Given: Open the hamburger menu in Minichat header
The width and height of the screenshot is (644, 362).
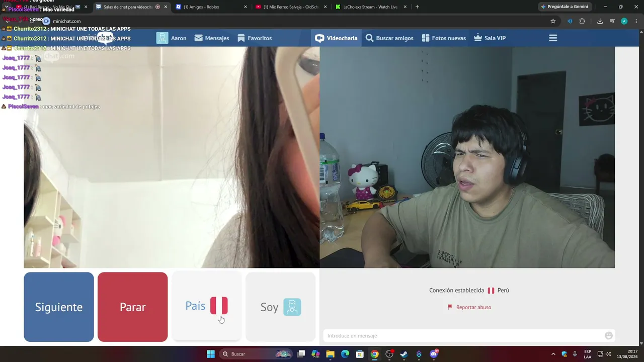Looking at the screenshot, I should click(553, 38).
